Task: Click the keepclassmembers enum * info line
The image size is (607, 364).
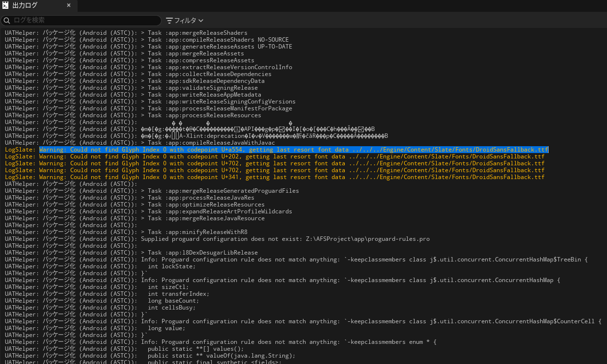Action: [x=221, y=342]
